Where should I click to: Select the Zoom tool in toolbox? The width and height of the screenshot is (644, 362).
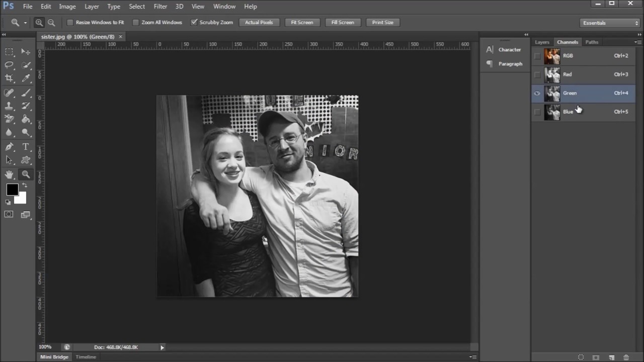coord(26,174)
